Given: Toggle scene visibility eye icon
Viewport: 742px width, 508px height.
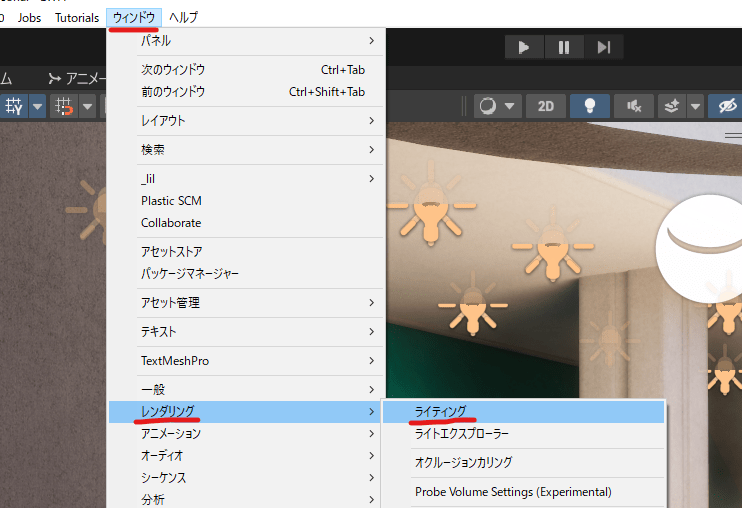Looking at the screenshot, I should [726, 106].
